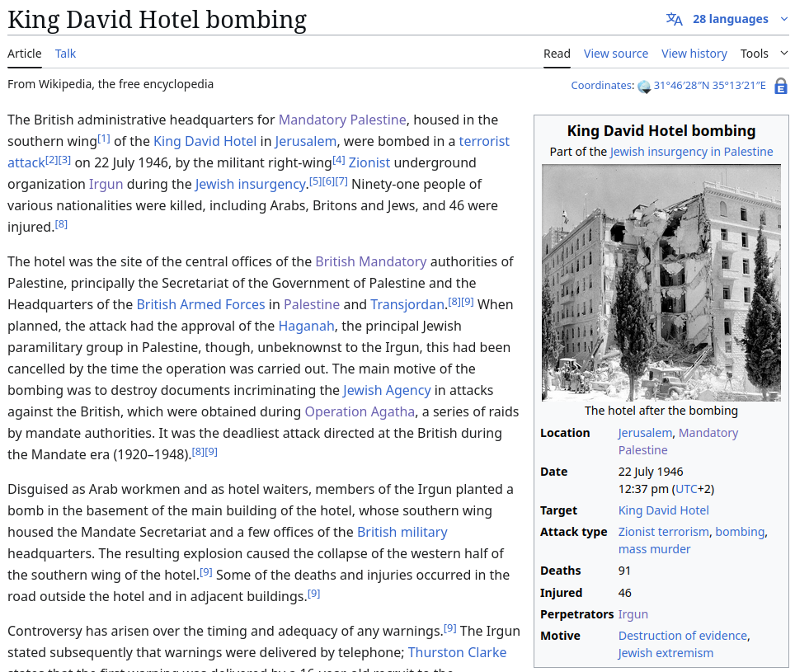This screenshot has width=795, height=672.
Task: Click the Transjordan link
Action: tap(407, 304)
